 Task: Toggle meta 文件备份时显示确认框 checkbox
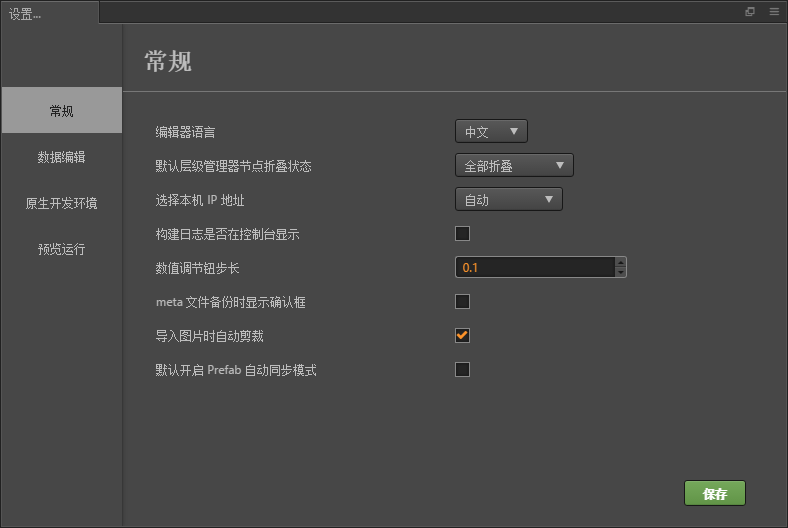(462, 302)
